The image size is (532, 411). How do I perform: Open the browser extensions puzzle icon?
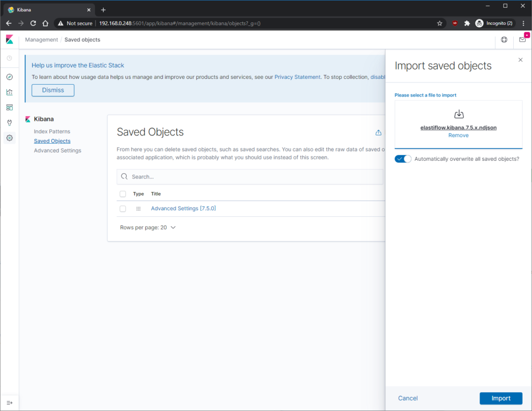tap(467, 23)
